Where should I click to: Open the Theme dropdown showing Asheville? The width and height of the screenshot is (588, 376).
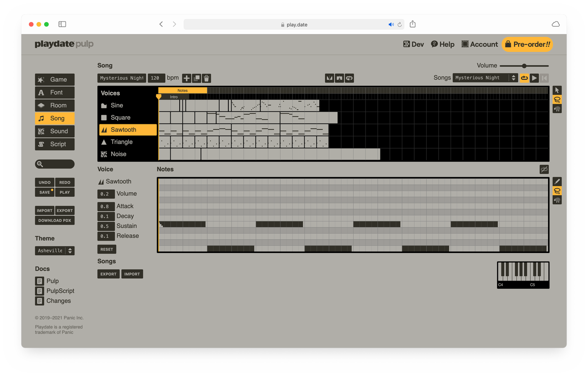[55, 251]
